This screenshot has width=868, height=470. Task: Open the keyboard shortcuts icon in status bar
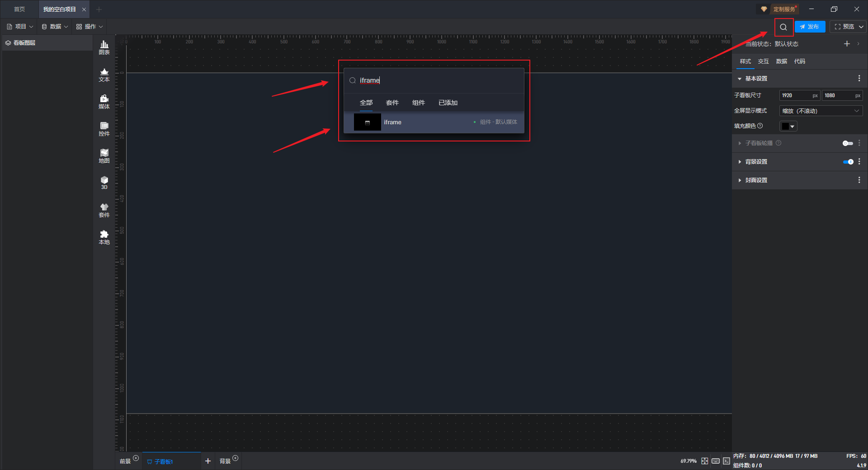(716, 461)
